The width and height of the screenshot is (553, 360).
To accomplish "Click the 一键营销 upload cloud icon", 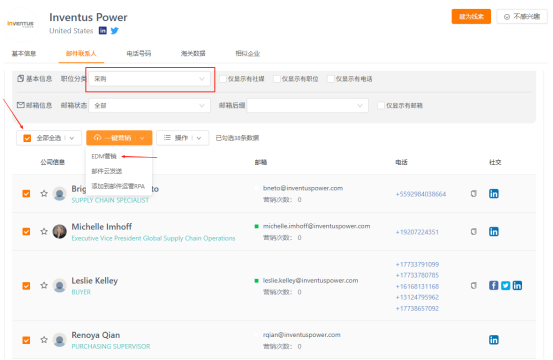I will point(98,138).
